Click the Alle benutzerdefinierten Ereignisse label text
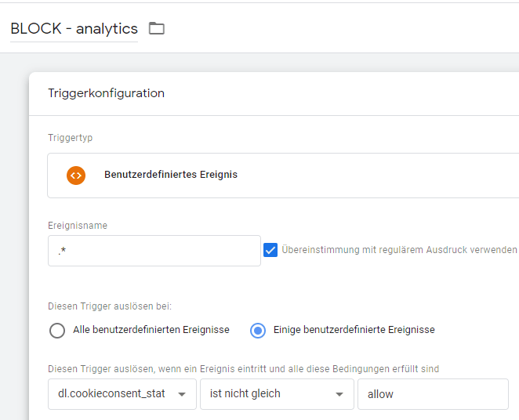 [151, 330]
